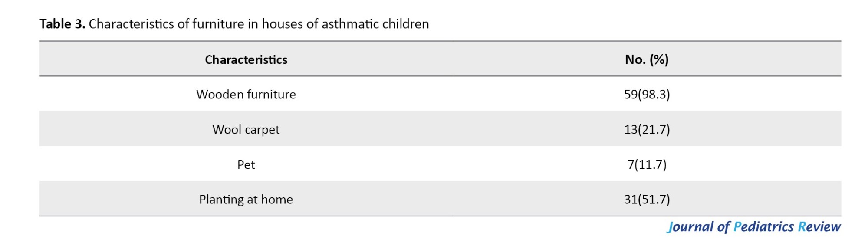868x249 pixels.
Task: Click the "Wooden furniture" row label
Action: [x=246, y=95]
